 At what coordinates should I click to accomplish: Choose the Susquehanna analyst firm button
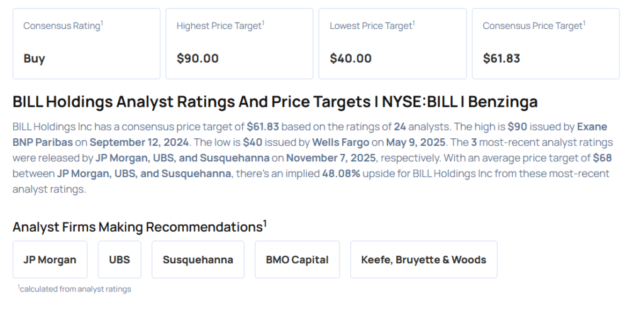point(197,259)
